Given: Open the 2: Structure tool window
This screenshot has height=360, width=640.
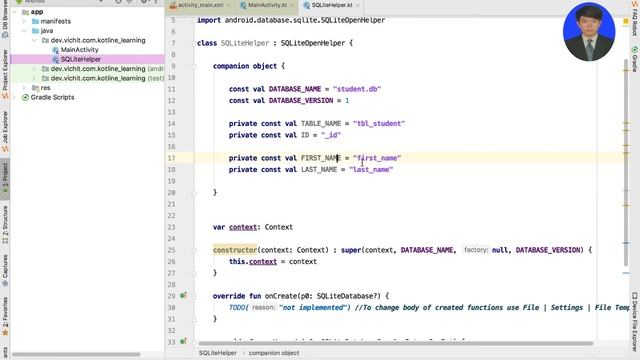Looking at the screenshot, I should click(5, 224).
